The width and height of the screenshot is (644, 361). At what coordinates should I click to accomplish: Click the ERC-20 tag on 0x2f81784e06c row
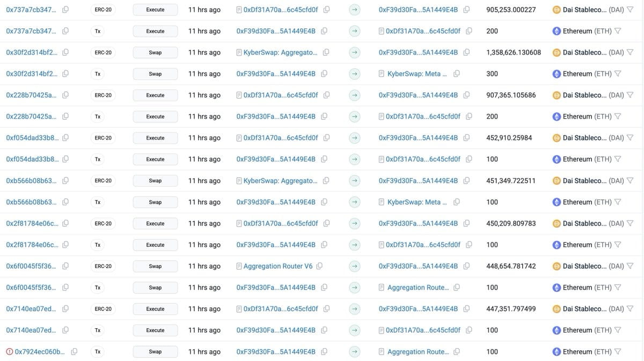coord(103,223)
